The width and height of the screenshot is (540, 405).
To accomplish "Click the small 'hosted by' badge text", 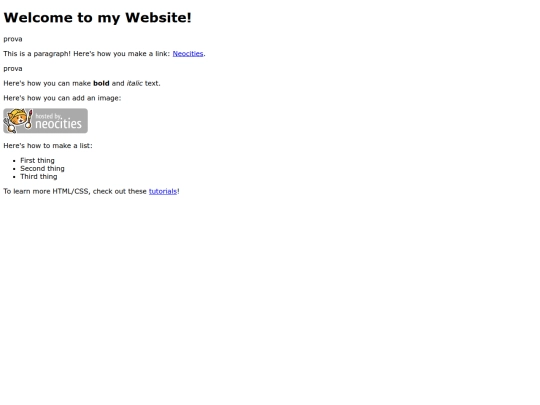I will pyautogui.click(x=49, y=116).
